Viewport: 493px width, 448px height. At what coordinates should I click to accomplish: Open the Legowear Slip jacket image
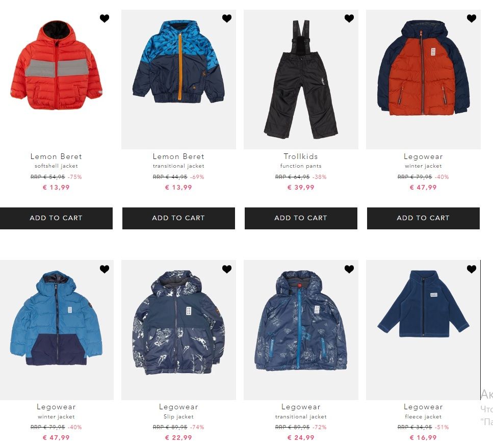(x=178, y=330)
